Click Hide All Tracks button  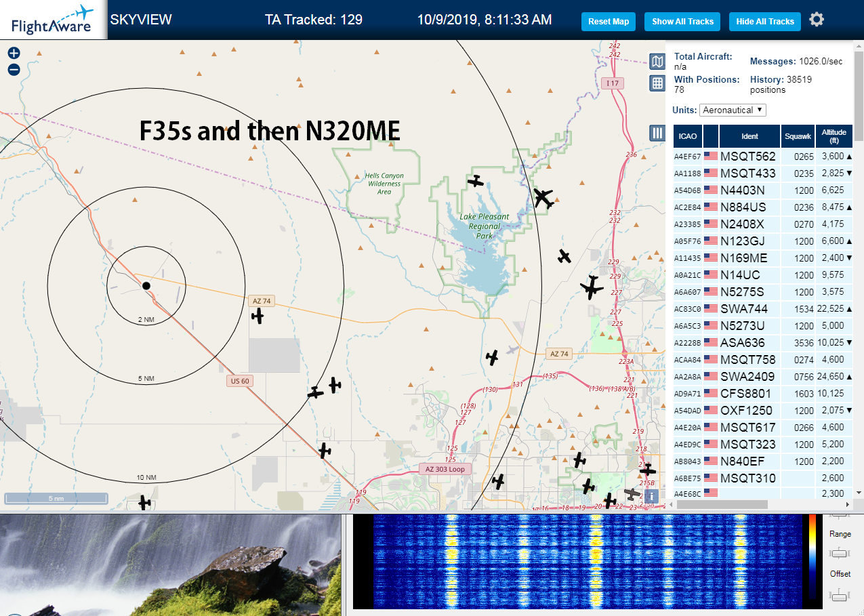tap(765, 22)
